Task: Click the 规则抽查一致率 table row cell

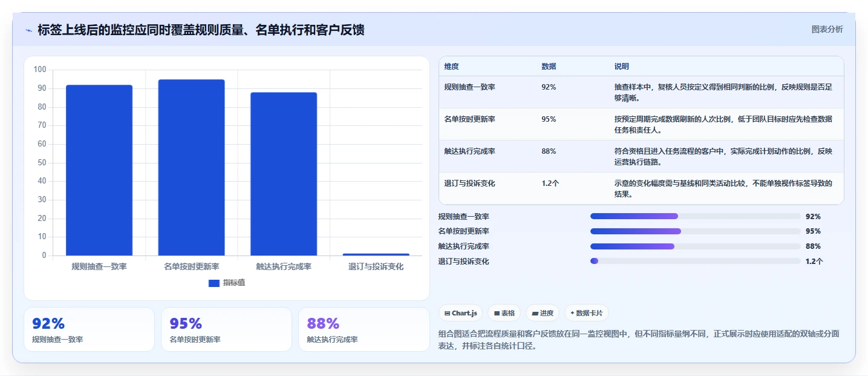Action: [x=469, y=87]
